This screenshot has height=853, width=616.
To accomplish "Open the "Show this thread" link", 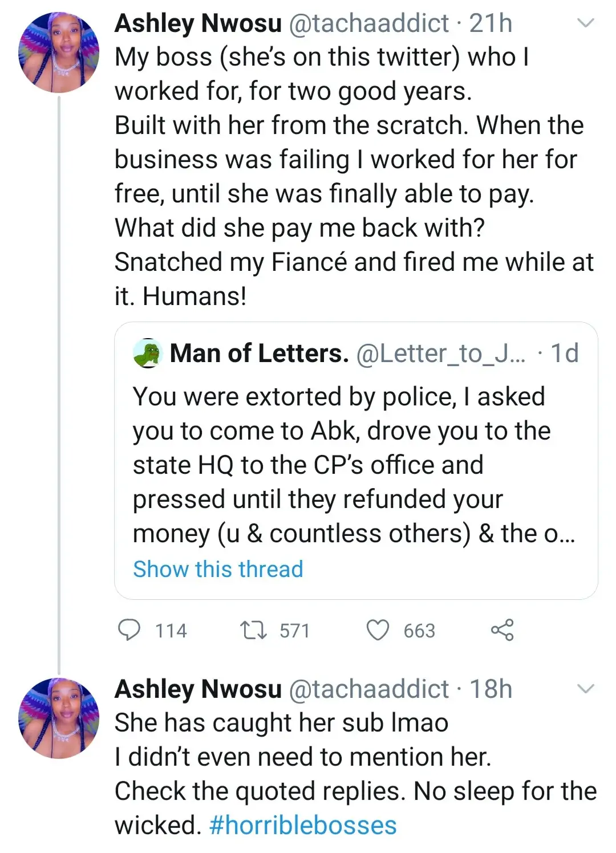I will click(218, 569).
